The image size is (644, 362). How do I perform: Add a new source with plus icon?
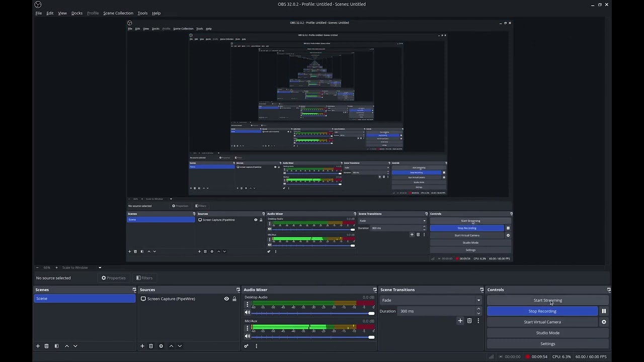click(142, 346)
